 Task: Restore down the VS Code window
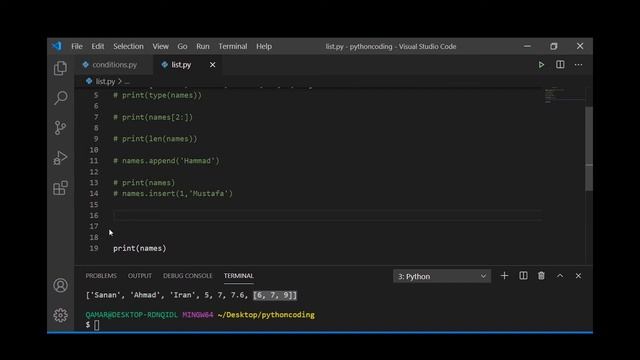(x=554, y=46)
